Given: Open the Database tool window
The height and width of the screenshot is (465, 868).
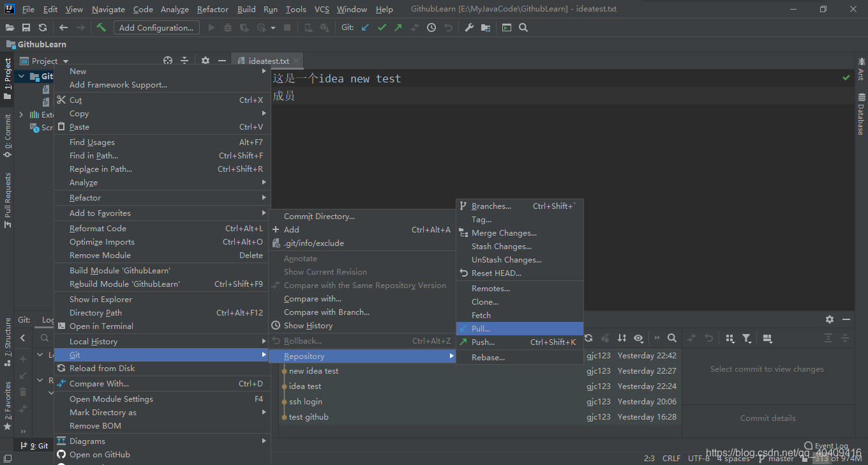Looking at the screenshot, I should coord(862,114).
